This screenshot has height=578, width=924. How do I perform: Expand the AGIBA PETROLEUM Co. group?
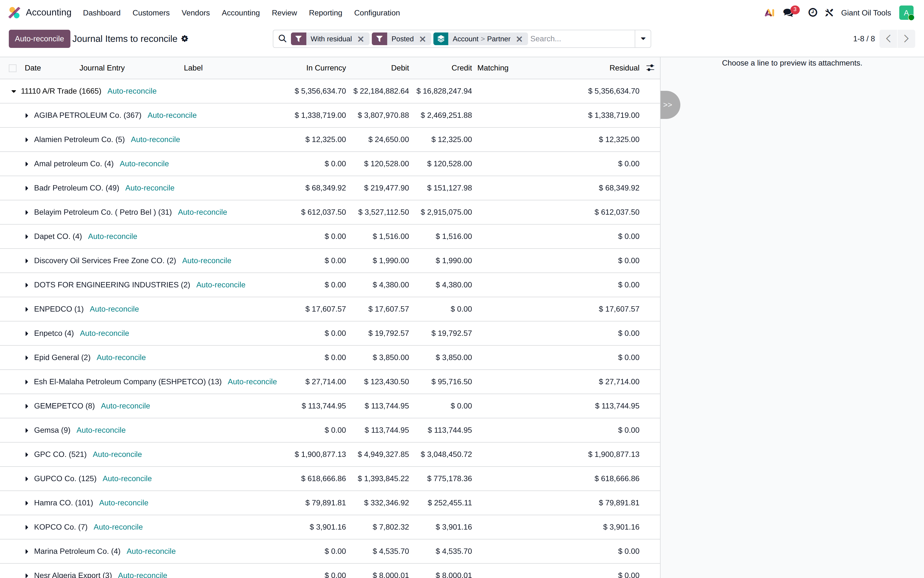coord(27,115)
